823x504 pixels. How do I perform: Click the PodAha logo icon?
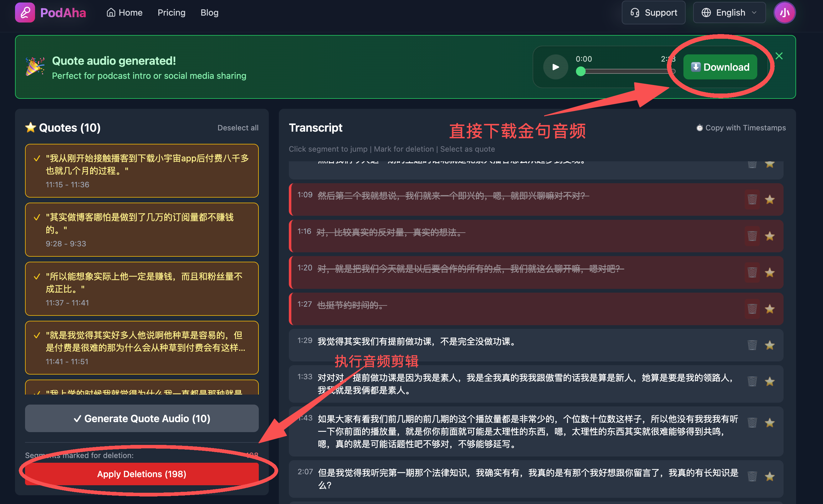(x=25, y=13)
